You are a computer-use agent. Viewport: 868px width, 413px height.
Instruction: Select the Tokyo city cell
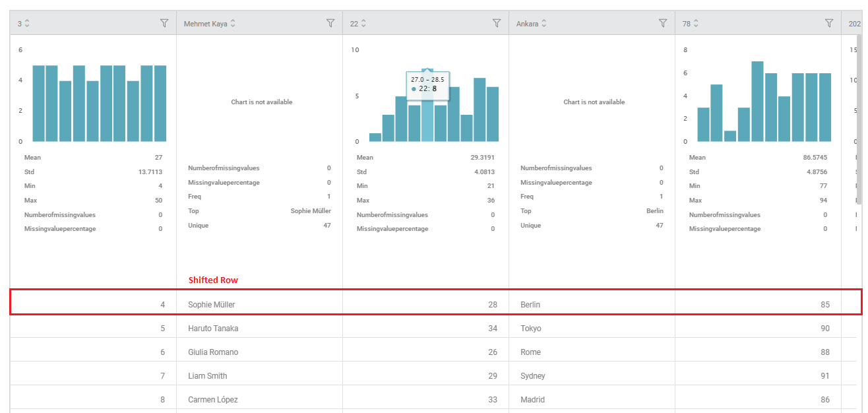pyautogui.click(x=531, y=329)
